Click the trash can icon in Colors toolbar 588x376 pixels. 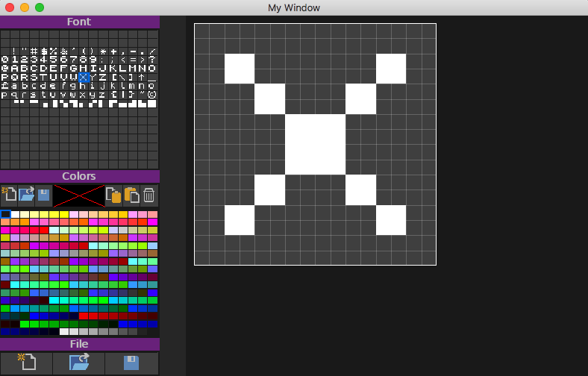tap(148, 195)
